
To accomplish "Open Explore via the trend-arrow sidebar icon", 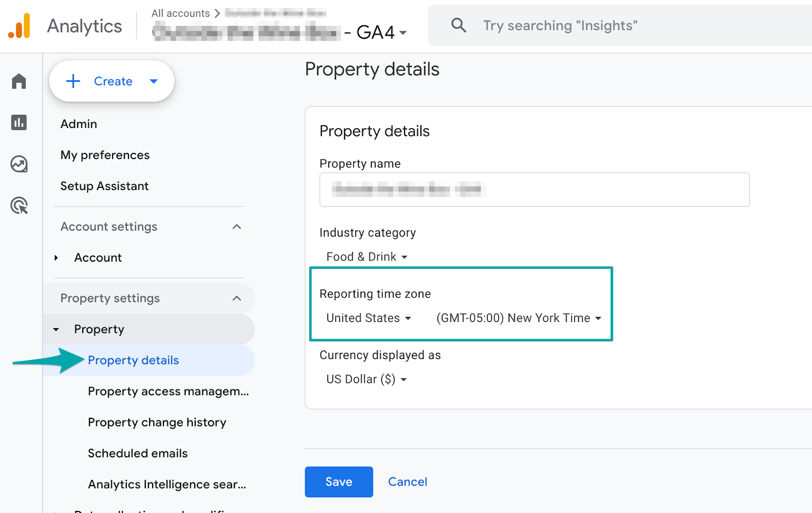I will click(19, 164).
